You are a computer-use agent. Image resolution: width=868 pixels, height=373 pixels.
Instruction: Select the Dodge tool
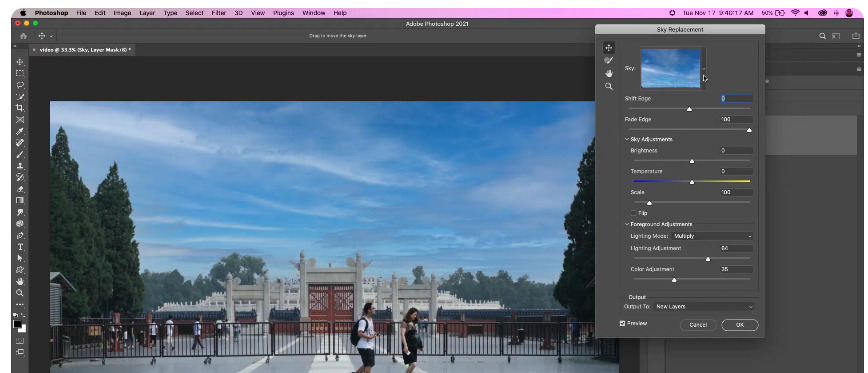[20, 224]
